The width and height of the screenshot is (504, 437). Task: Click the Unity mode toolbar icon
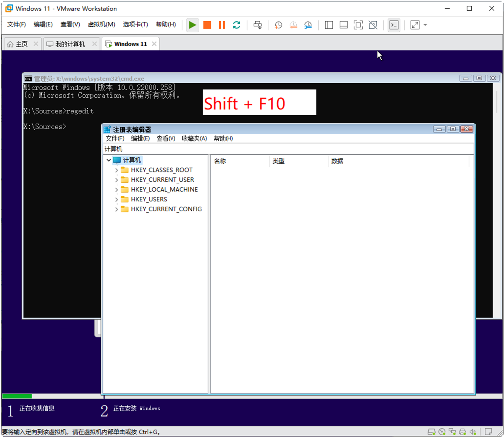pos(373,25)
